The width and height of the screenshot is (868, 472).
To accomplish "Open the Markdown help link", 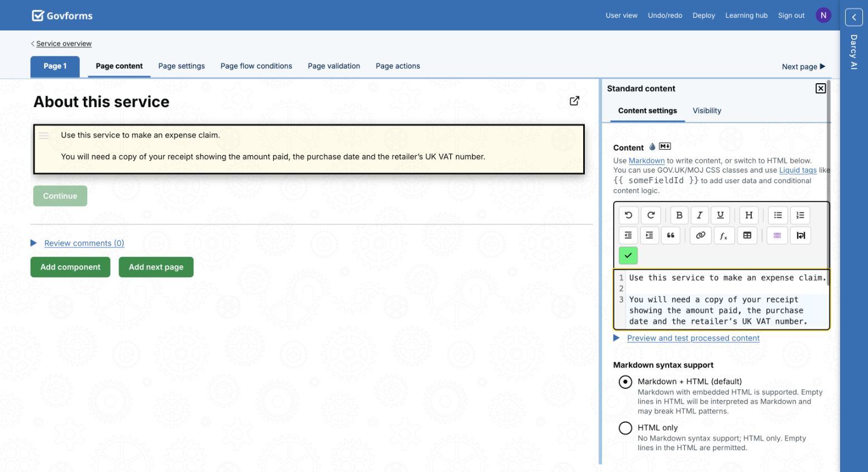I will point(647,161).
